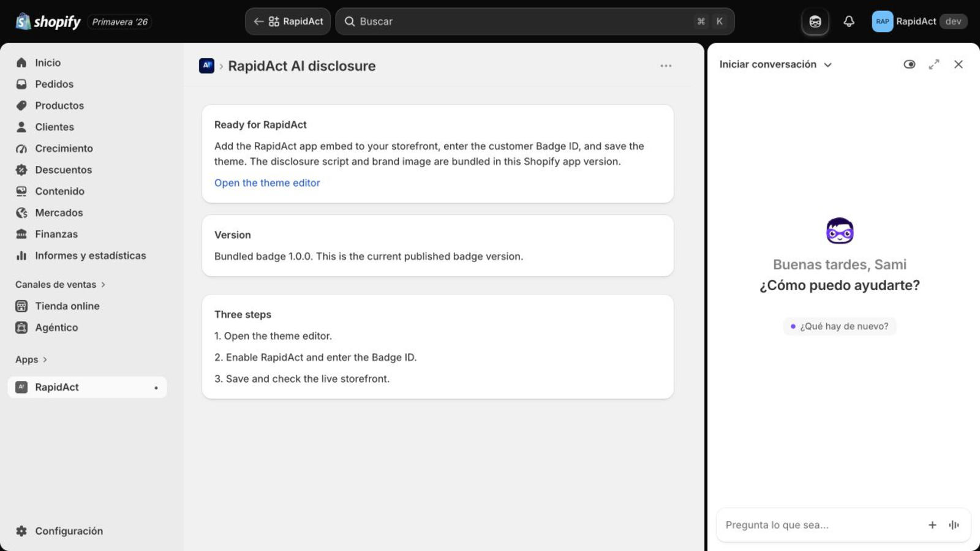
Task: Expand the Apps section
Action: [31, 360]
